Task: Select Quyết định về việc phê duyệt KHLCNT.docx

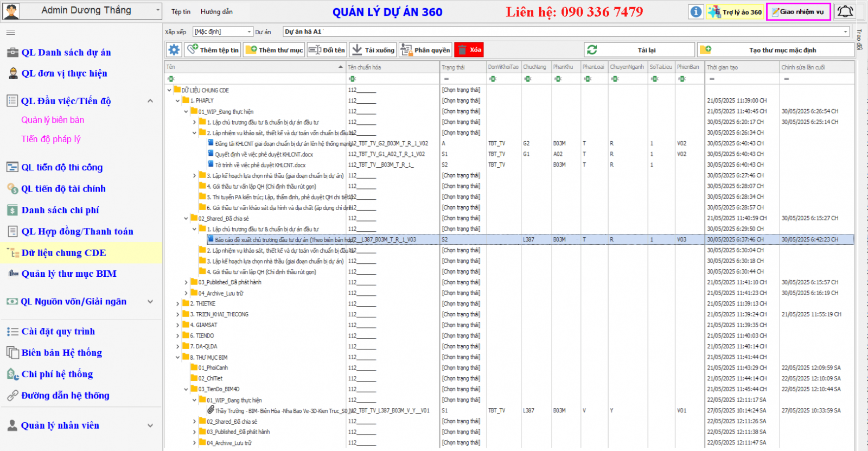Action: (x=264, y=154)
